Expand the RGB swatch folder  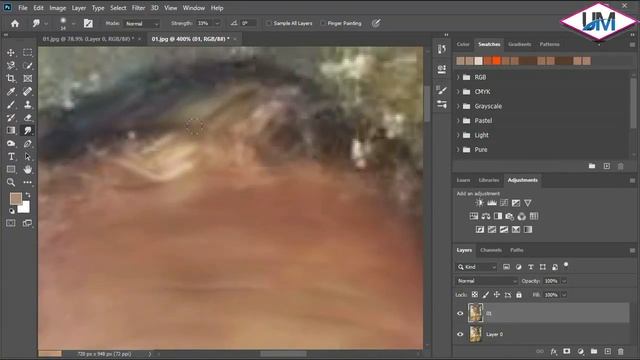click(458, 77)
